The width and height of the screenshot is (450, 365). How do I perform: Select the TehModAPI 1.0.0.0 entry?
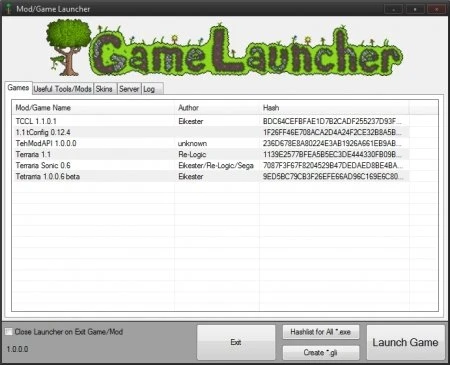pyautogui.click(x=211, y=143)
